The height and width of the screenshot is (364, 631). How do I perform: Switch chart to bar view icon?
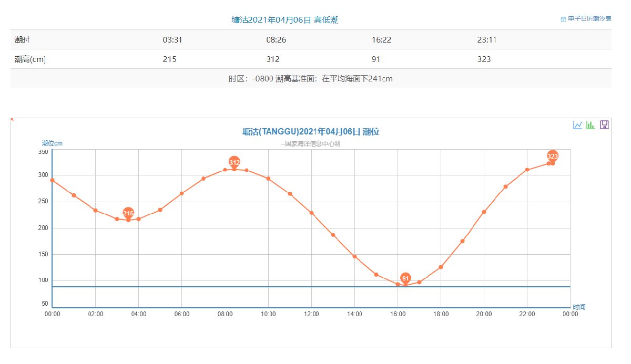[x=591, y=125]
